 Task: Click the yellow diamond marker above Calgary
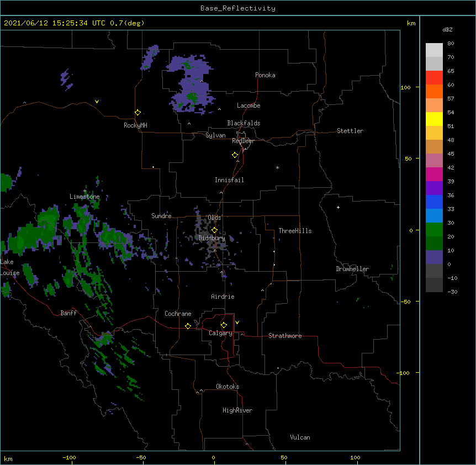(x=224, y=325)
